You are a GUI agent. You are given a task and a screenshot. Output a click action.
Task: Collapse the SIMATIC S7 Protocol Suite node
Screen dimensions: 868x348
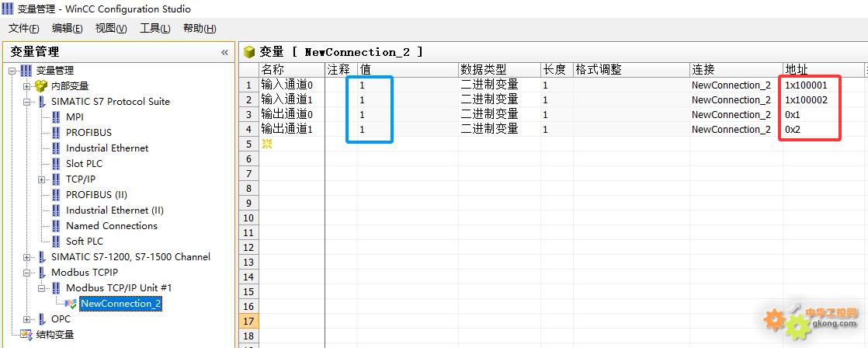click(x=27, y=102)
